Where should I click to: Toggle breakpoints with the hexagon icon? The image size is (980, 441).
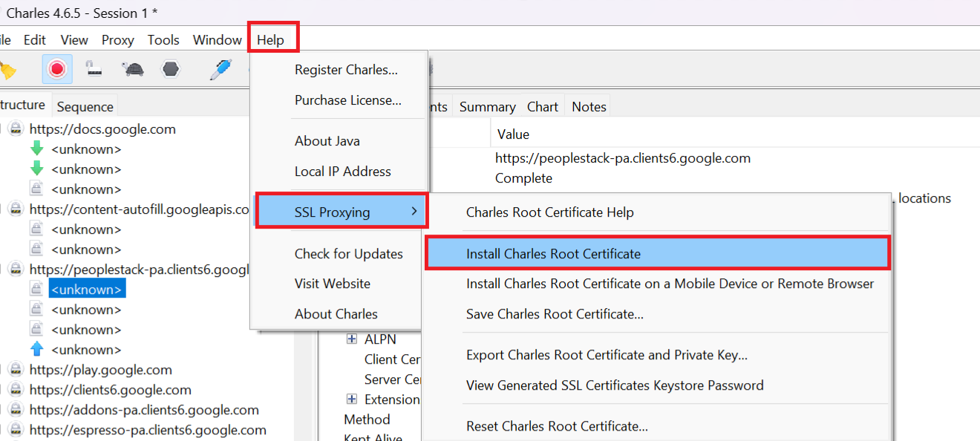point(171,69)
